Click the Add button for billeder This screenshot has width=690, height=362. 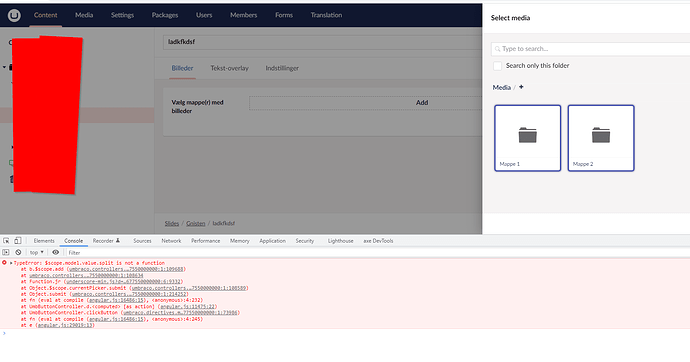[x=422, y=102]
